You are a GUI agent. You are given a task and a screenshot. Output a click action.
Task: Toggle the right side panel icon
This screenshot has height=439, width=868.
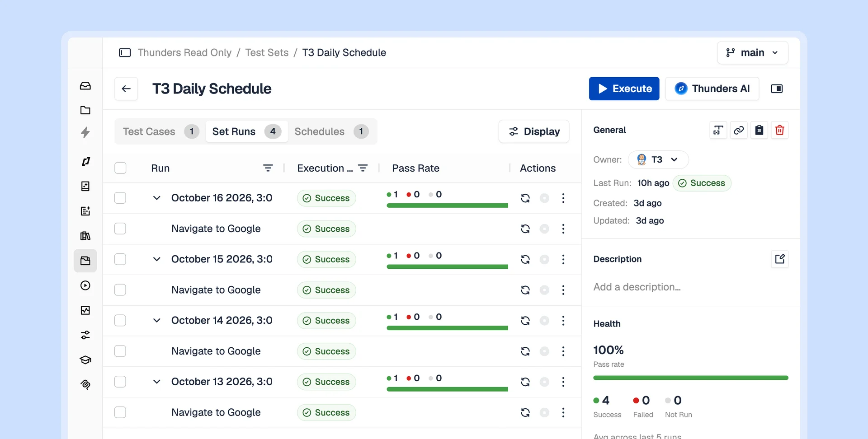[777, 89]
